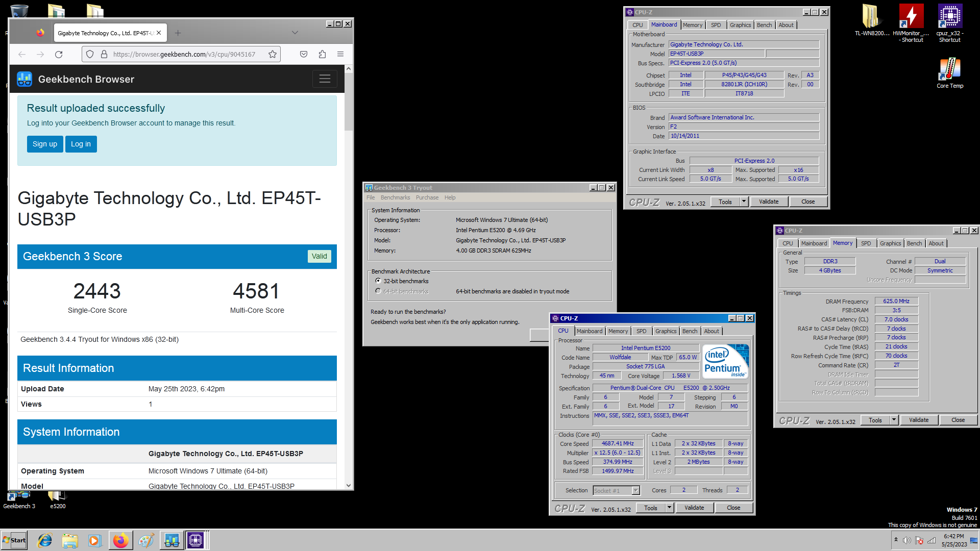Click Validate in CPU-Z Mainboard window
This screenshot has width=980, height=551.
click(x=769, y=202)
